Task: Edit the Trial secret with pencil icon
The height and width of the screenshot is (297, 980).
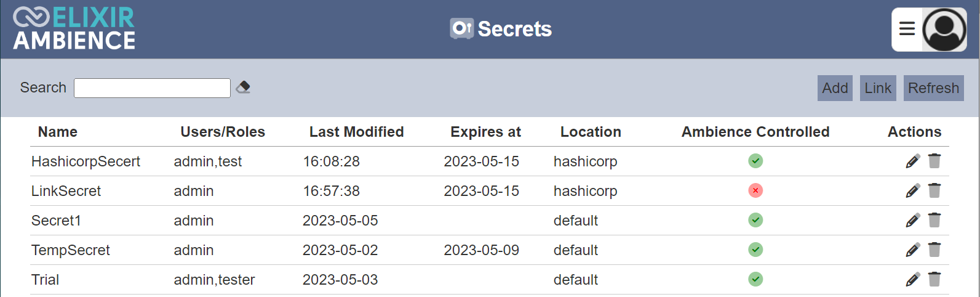Action: click(913, 280)
